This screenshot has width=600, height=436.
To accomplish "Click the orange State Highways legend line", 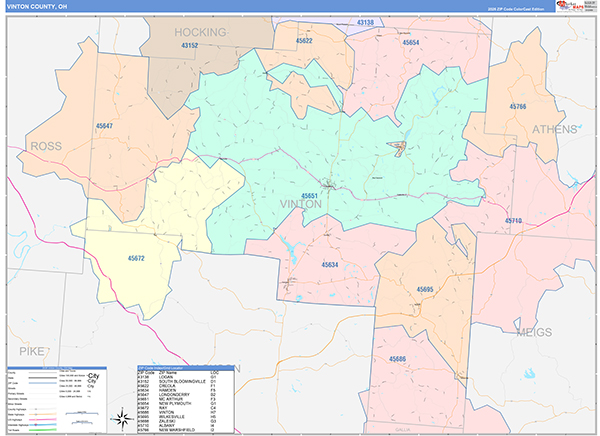I will coord(43,414).
